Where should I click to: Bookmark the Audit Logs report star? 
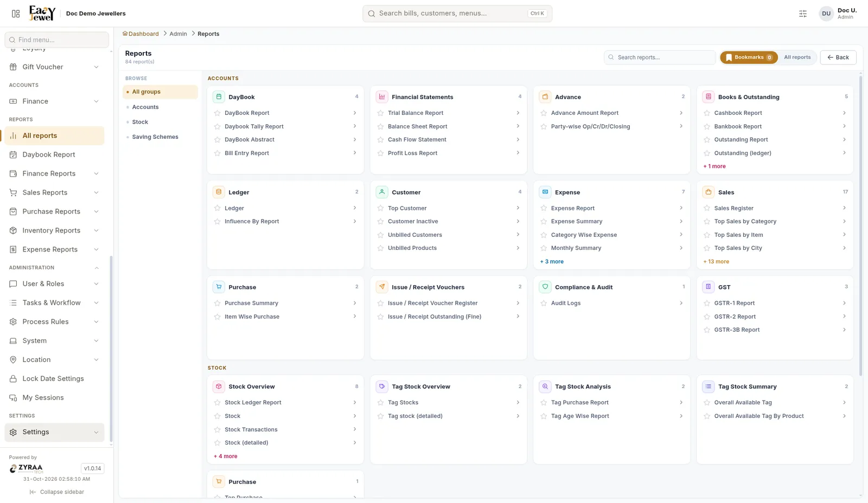(x=544, y=303)
